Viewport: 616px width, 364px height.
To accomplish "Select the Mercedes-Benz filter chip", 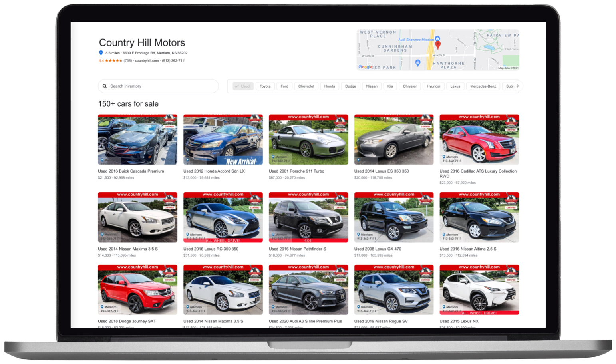I will tap(483, 86).
